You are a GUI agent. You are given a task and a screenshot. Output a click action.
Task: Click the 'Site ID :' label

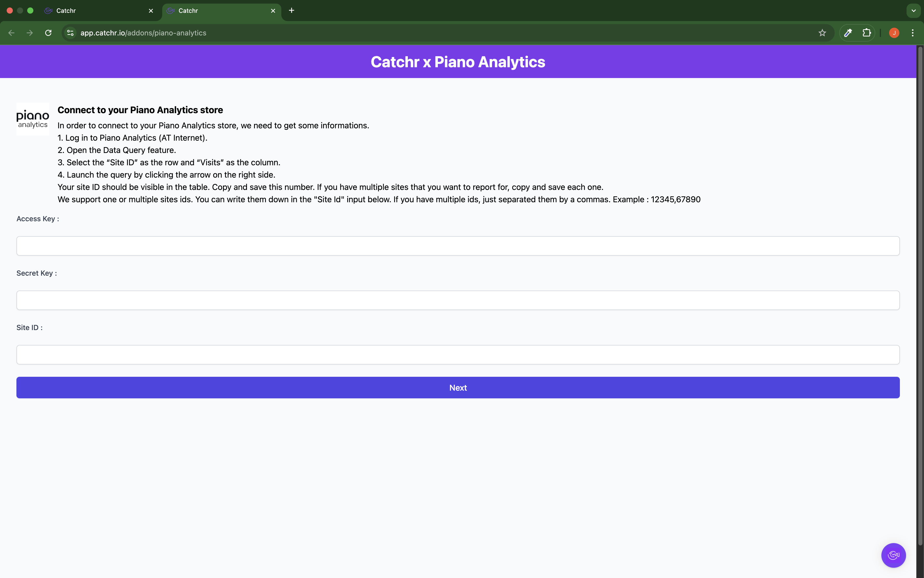(x=30, y=327)
